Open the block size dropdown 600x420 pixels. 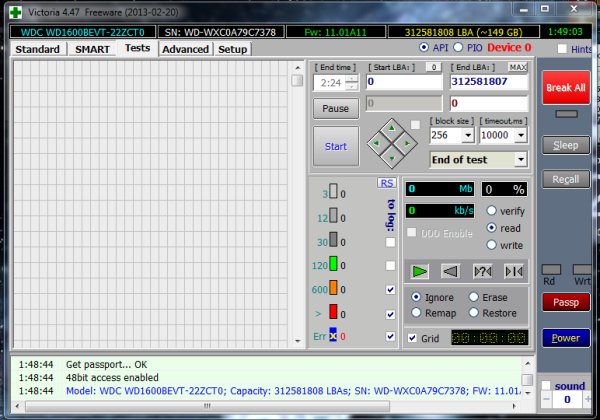tap(468, 135)
